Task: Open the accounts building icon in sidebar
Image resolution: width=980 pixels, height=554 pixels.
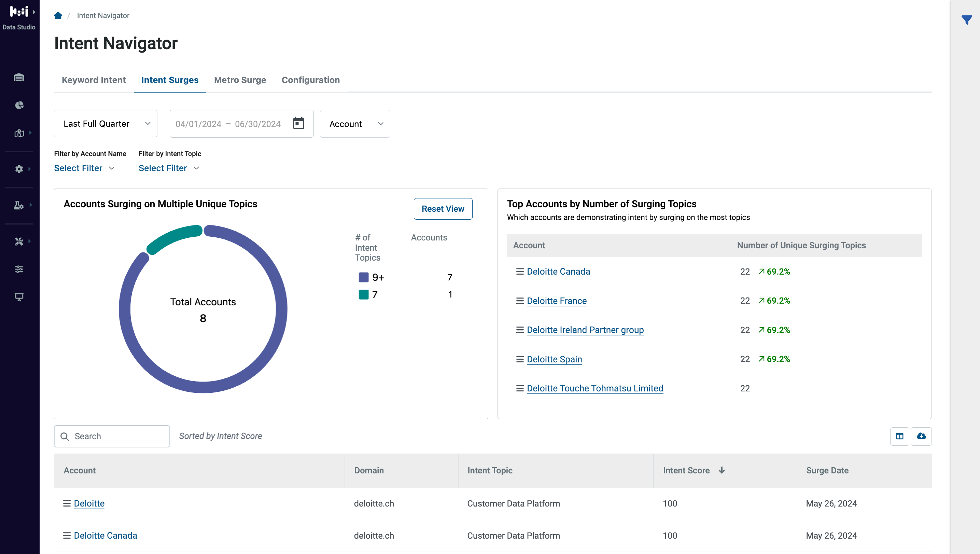Action: (x=19, y=78)
